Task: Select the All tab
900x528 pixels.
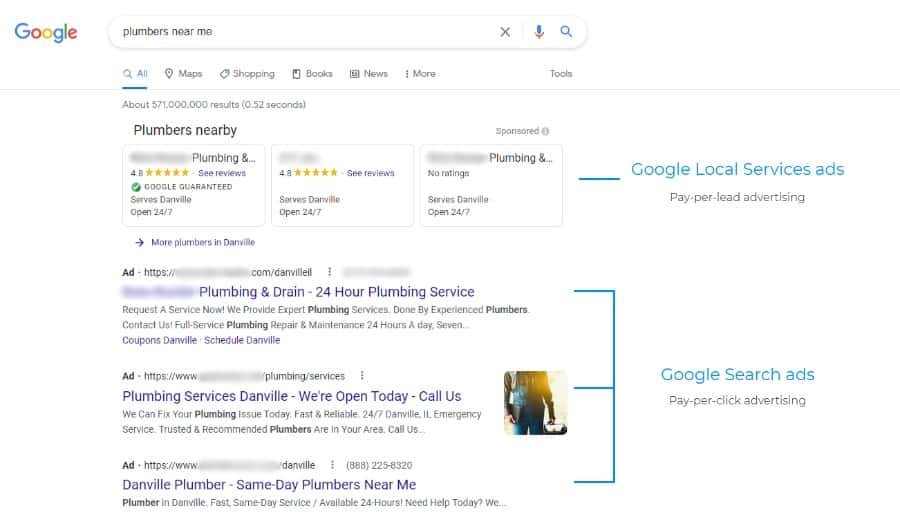Action: [x=135, y=74]
